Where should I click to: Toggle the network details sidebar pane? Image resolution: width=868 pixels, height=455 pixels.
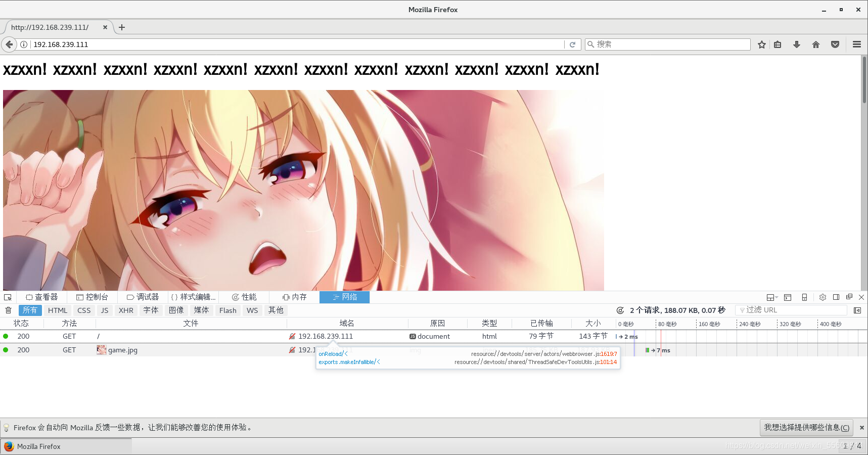coord(857,310)
